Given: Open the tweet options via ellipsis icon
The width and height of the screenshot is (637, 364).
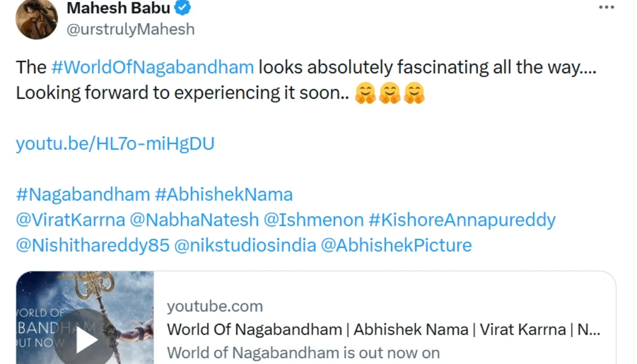Looking at the screenshot, I should [x=606, y=6].
